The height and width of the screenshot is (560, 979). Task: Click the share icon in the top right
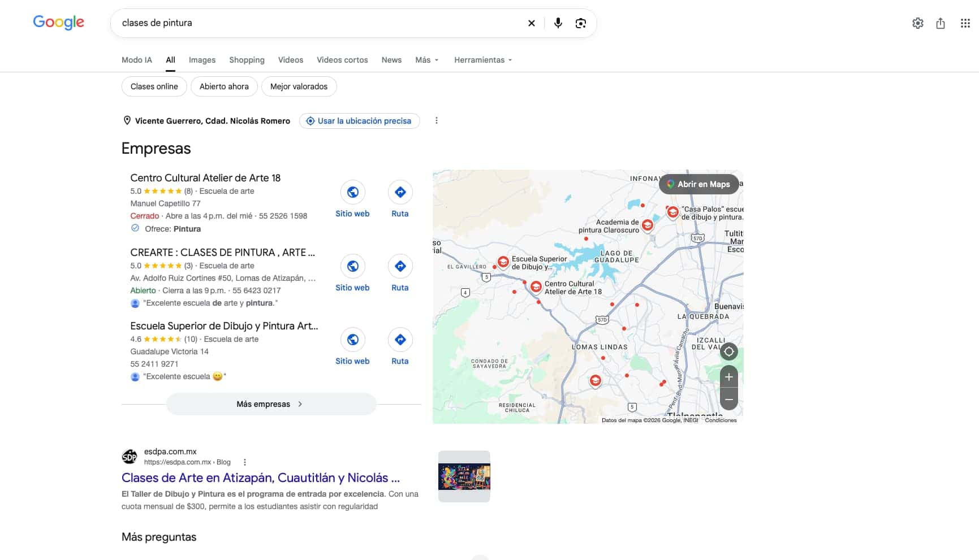[x=940, y=23]
